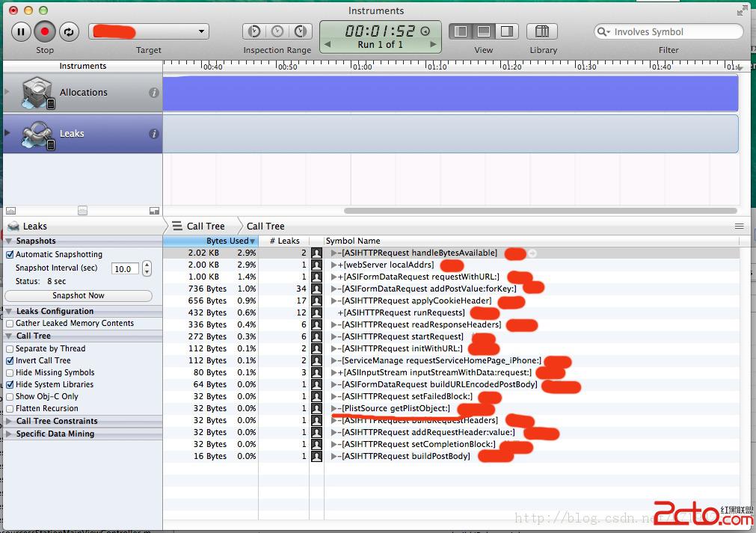Screen dimensions: 756x533
Task: Toggle the right view pane button
Action: click(507, 31)
